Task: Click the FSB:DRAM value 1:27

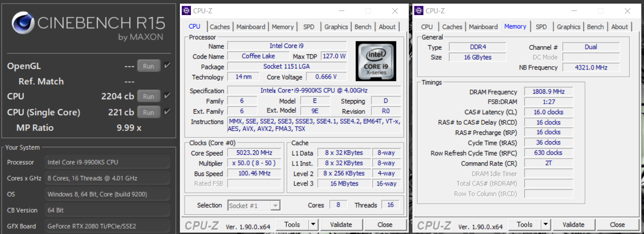Action: (548, 102)
